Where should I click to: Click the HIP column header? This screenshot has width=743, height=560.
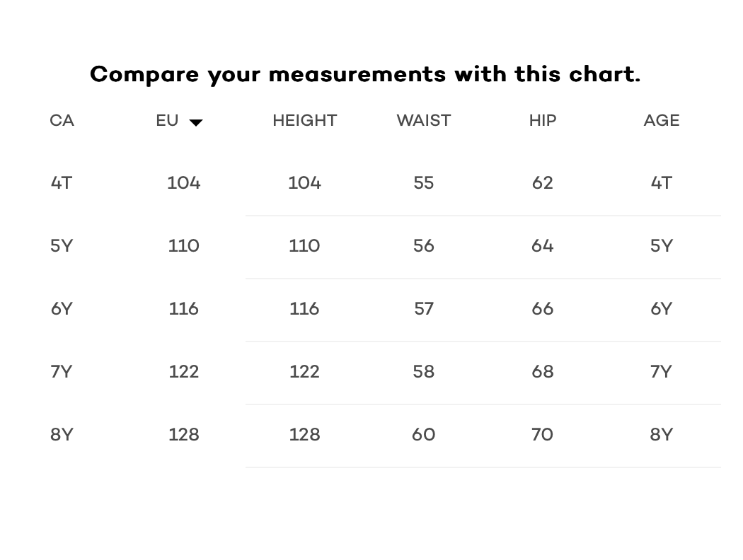543,121
